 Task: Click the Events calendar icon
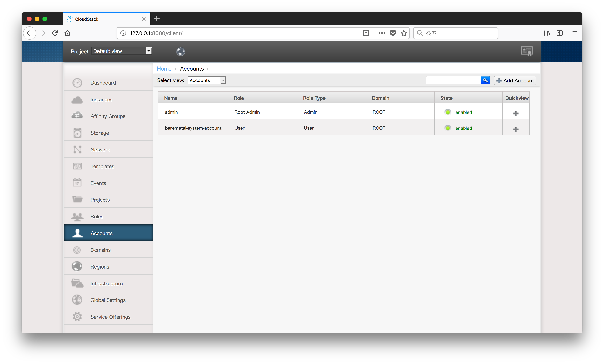[77, 183]
